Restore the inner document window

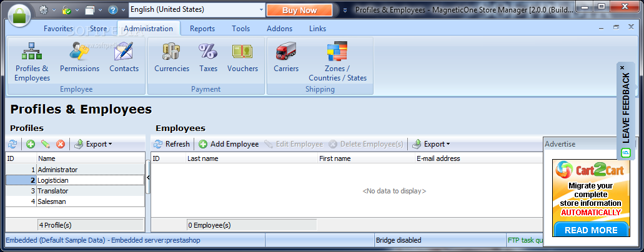tap(616, 27)
